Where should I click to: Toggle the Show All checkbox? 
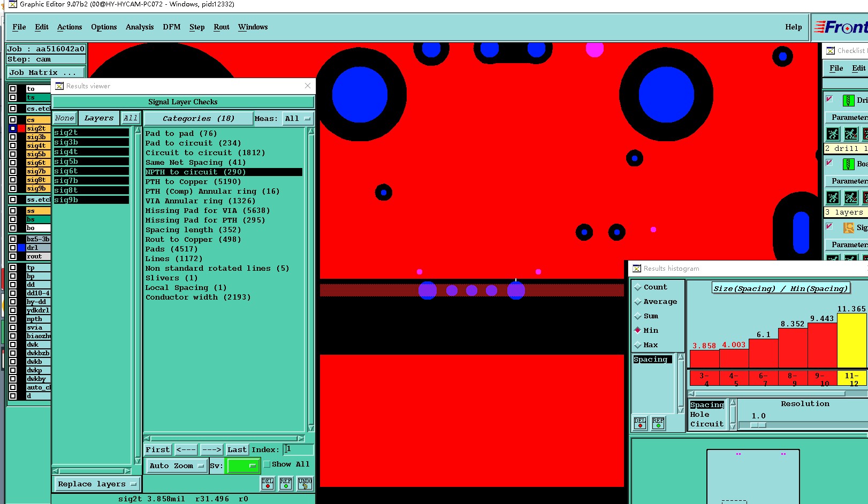(267, 464)
